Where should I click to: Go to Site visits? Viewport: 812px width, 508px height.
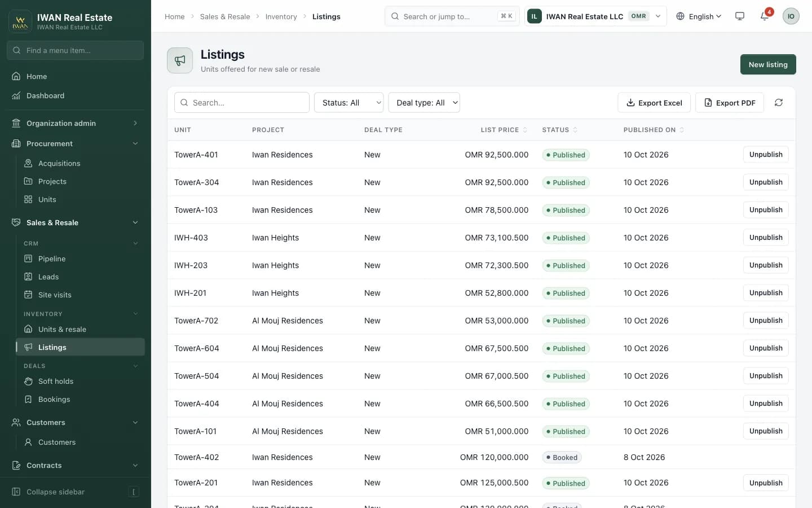click(81, 295)
